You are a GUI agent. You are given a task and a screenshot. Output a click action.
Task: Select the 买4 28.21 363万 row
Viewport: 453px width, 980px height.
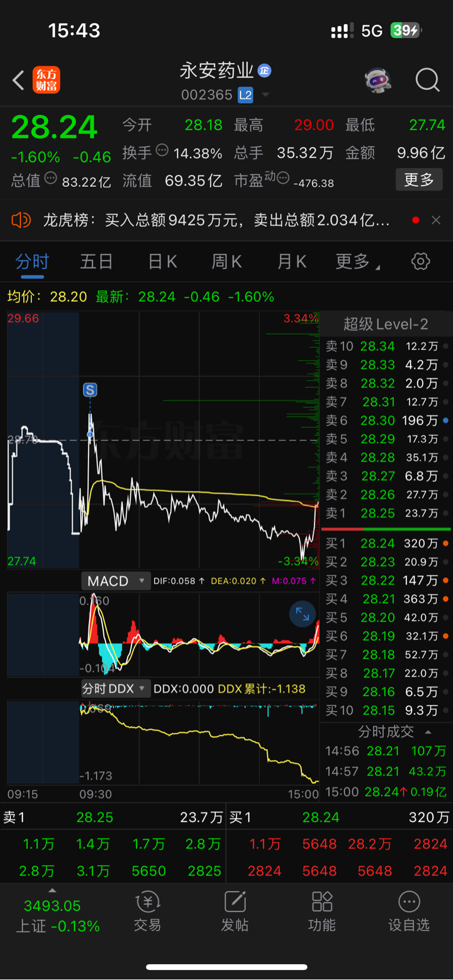(386, 599)
